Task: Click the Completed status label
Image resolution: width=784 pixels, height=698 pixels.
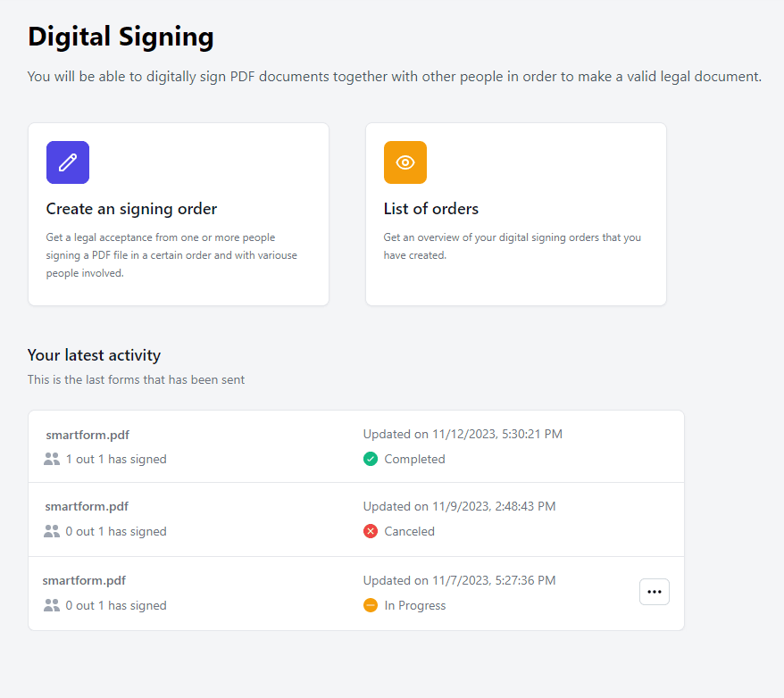Action: click(417, 458)
